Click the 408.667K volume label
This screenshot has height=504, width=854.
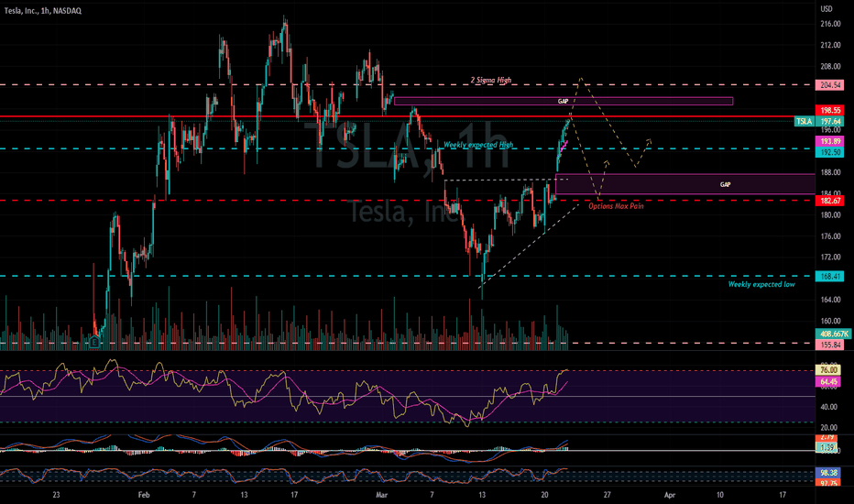pyautogui.click(x=833, y=334)
